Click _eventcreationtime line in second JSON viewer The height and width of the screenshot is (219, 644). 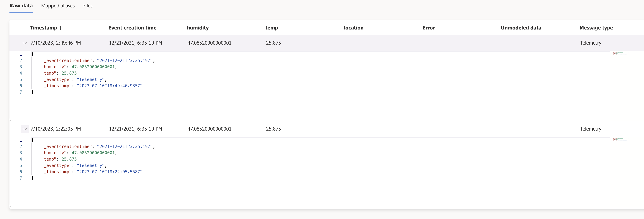pyautogui.click(x=98, y=146)
